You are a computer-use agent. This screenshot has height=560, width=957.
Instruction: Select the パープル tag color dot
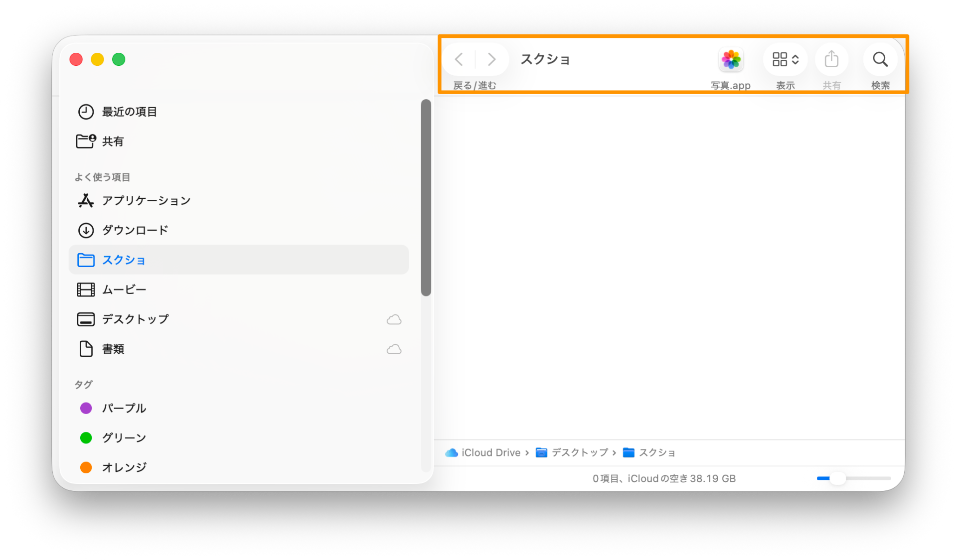(86, 408)
